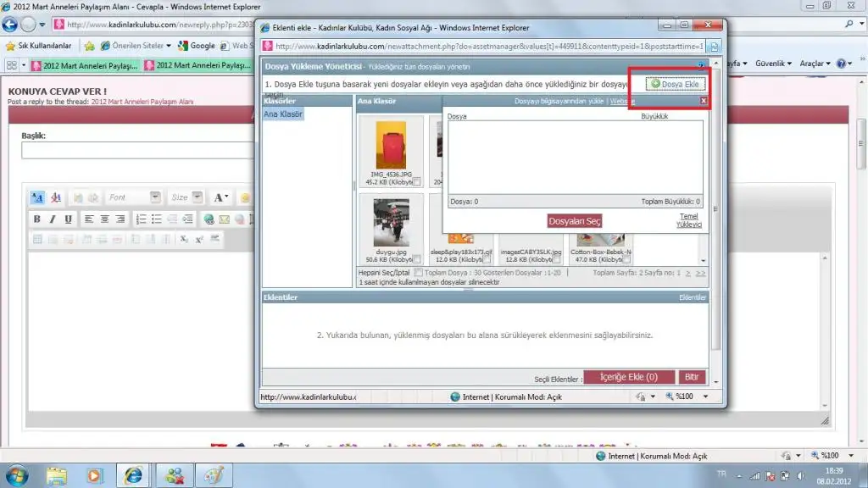Click the help icon in Dosya Yükleme Yöneticisi header
This screenshot has width=868, height=488.
(701, 66)
